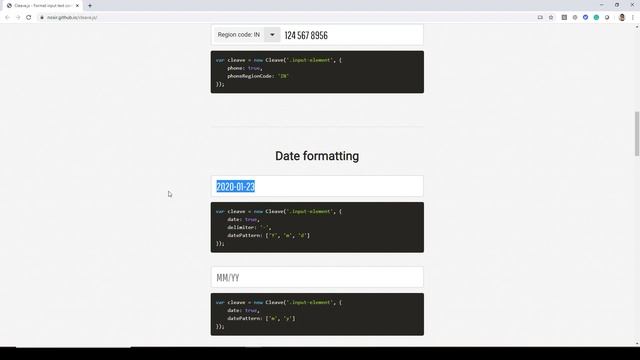Open the dark ring extension icon

[x=607, y=18]
